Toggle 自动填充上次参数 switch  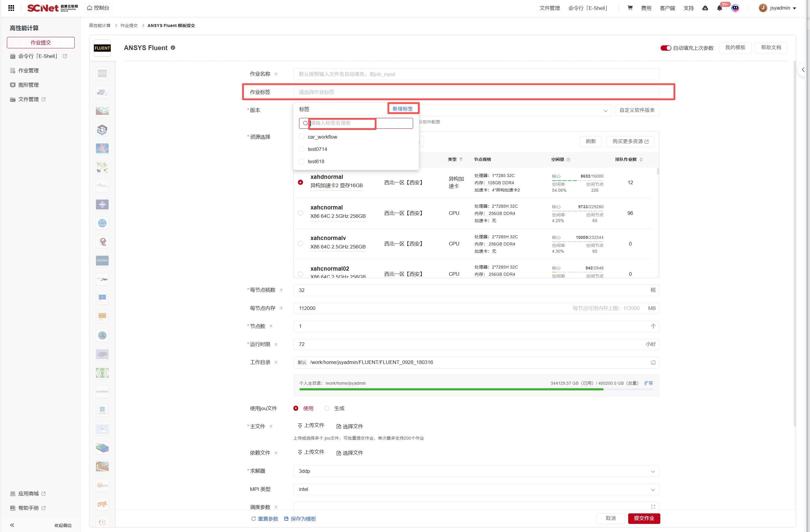[x=665, y=48]
